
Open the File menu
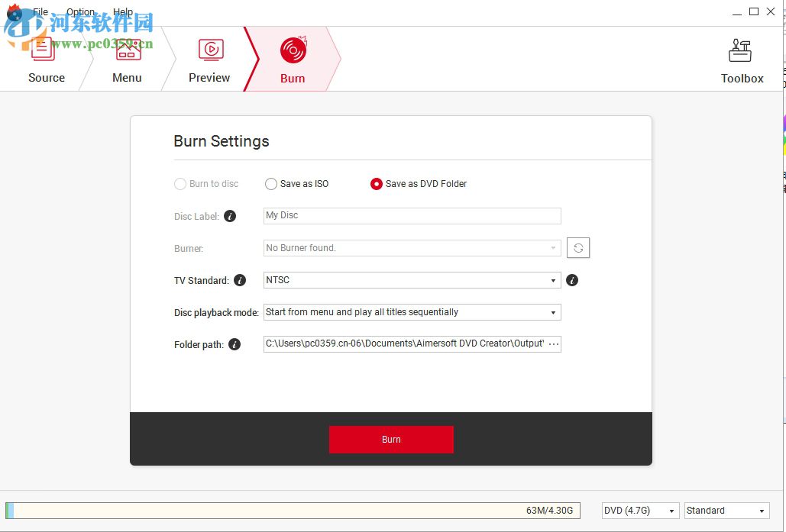click(40, 11)
